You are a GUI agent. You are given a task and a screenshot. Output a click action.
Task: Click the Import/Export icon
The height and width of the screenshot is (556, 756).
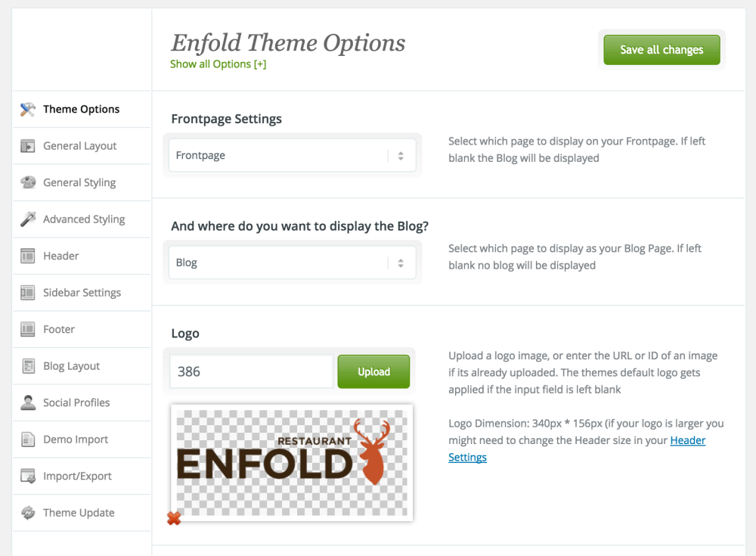(x=27, y=476)
